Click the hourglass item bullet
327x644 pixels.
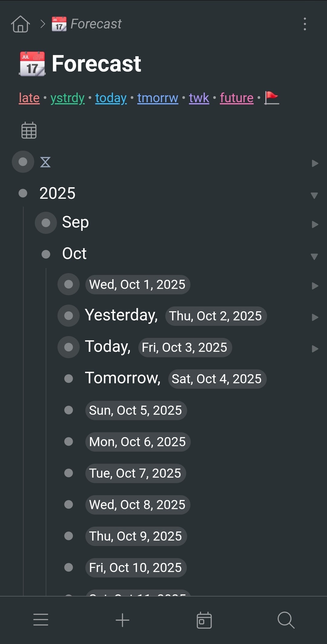pyautogui.click(x=23, y=162)
